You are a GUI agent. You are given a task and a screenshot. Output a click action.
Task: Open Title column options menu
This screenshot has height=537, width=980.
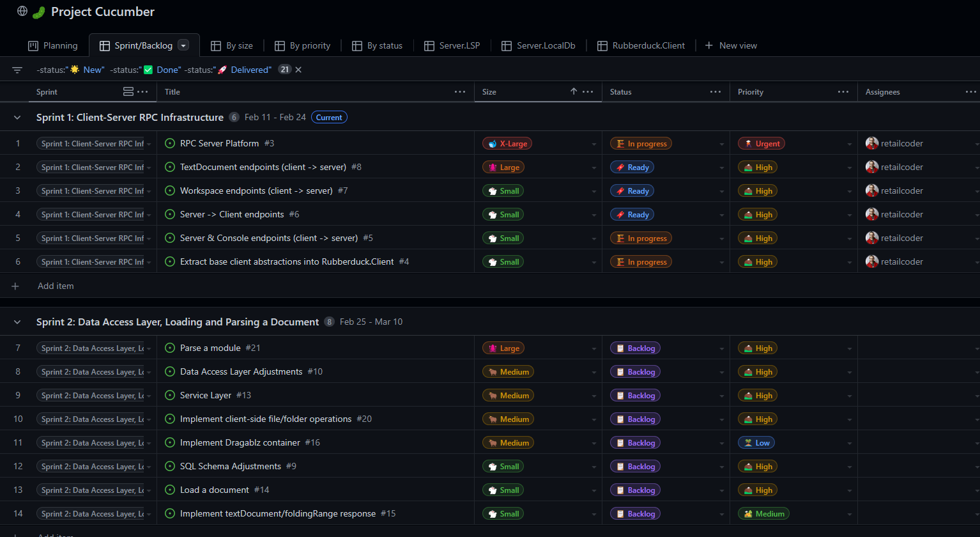click(459, 92)
